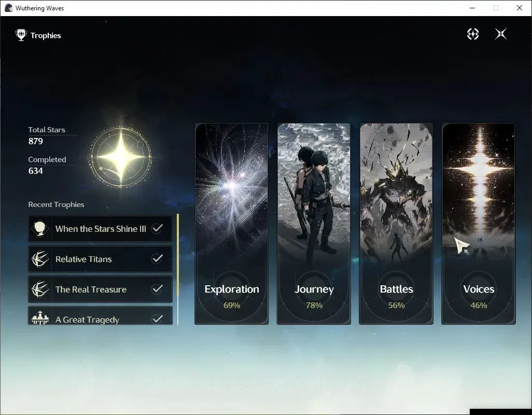Select the Relative Titans trophy entry
This screenshot has height=415, width=532.
100,259
